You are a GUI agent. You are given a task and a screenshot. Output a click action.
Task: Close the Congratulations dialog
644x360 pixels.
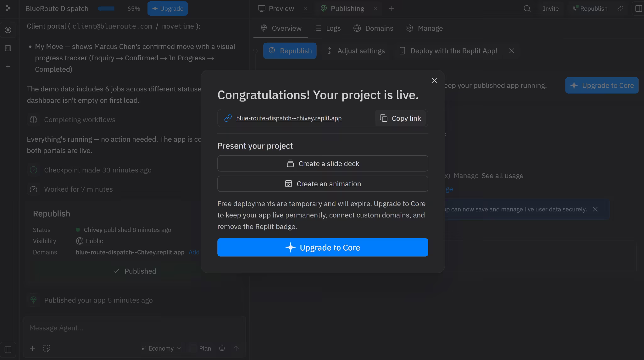(x=434, y=80)
